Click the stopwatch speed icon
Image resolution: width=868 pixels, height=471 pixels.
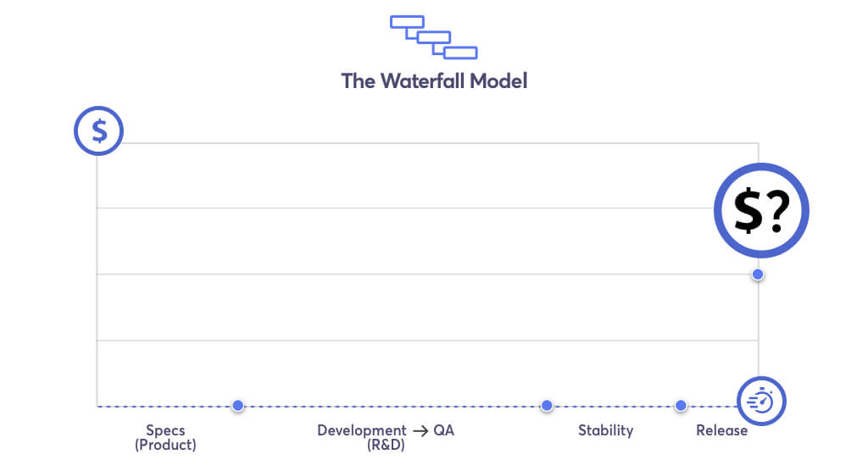pyautogui.click(x=761, y=401)
